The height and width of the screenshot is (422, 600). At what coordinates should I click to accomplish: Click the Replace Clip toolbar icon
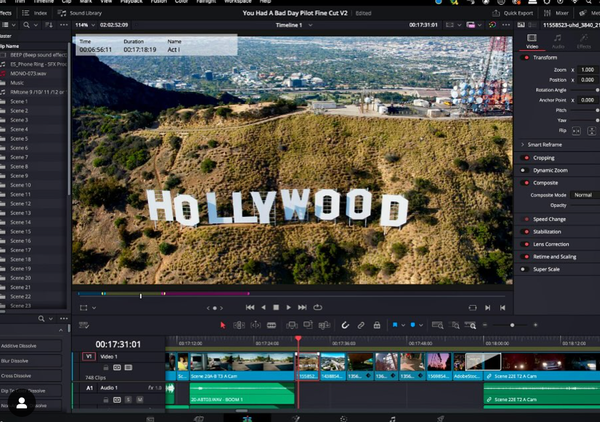[324, 325]
